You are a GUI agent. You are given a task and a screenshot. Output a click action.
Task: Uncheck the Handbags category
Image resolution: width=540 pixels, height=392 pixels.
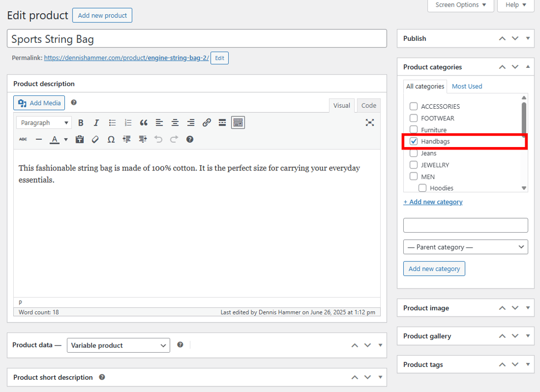[x=413, y=141]
